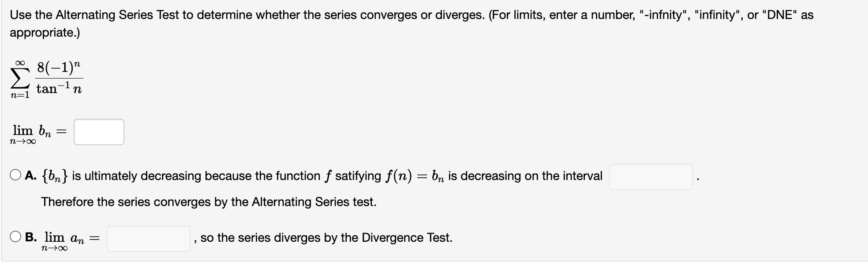Image resolution: width=868 pixels, height=270 pixels.
Task: Click the empty box next to lim bn equals
Action: coord(99,131)
